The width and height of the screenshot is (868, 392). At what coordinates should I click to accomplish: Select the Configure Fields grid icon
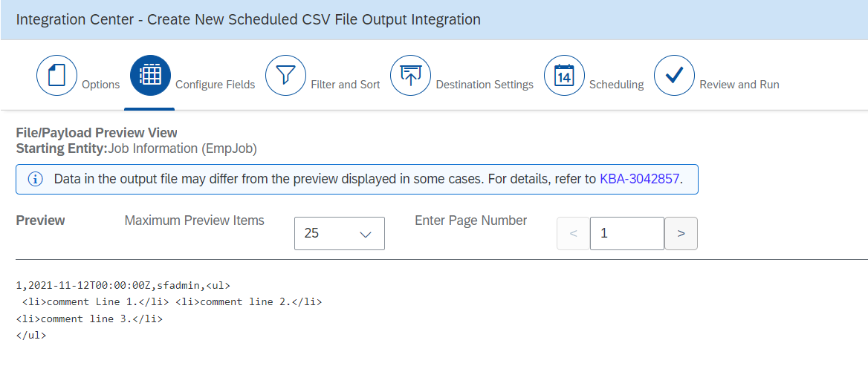(151, 75)
